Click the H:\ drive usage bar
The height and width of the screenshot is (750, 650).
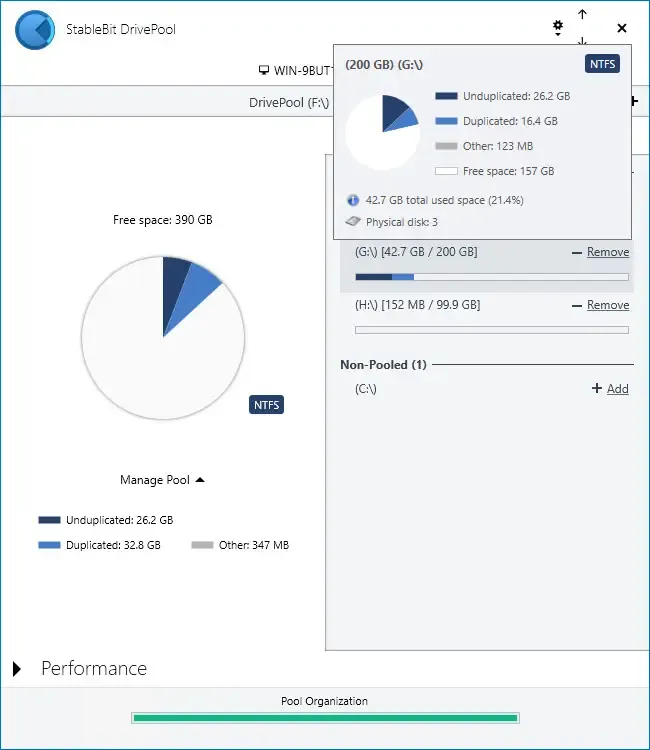pyautogui.click(x=492, y=330)
